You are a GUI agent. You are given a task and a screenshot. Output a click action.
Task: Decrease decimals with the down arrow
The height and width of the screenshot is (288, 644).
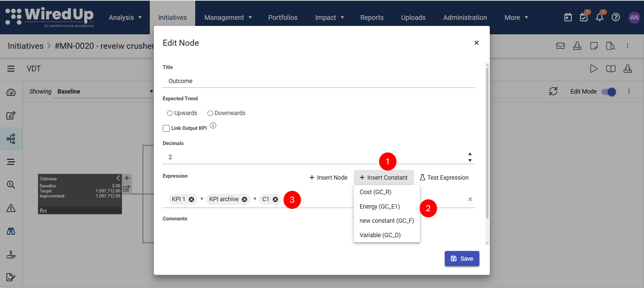(x=470, y=160)
